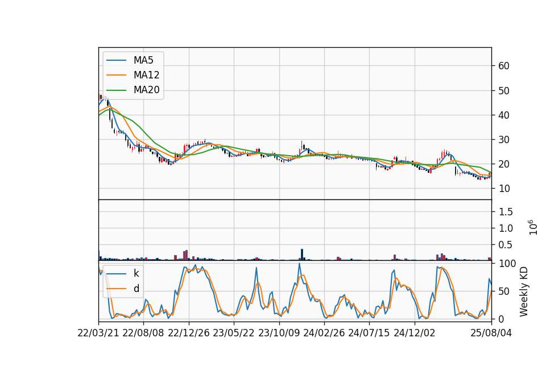Image resolution: width=546 pixels, height=392 pixels.
Task: Click the volume axis label 1.0
Action: pyautogui.click(x=506, y=228)
